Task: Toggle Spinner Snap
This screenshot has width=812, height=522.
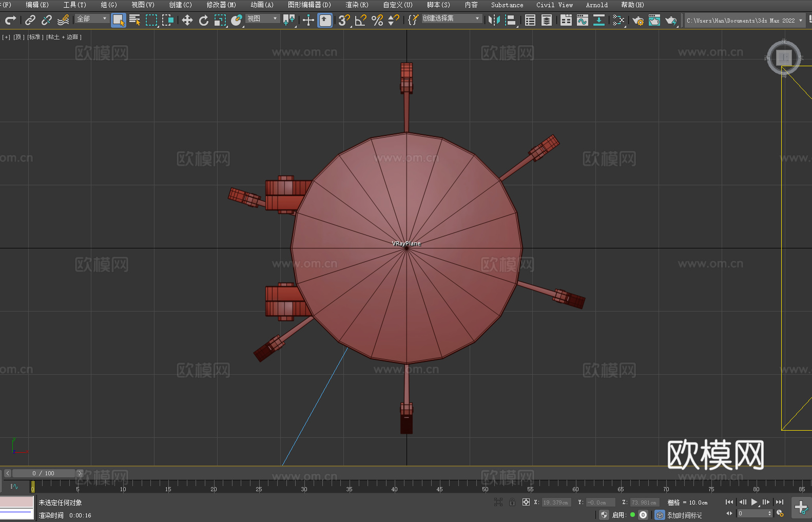Action: coord(394,20)
